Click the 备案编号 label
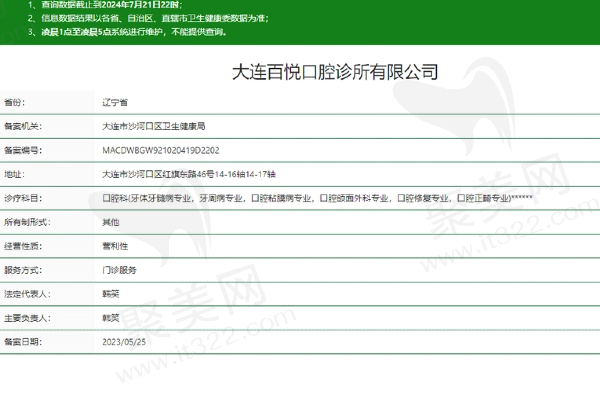This screenshot has width=600, height=410. pos(23,150)
